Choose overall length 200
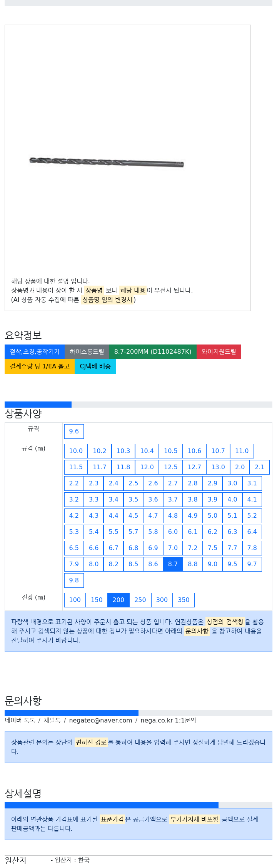Viewport: 277px width, 868px height. (118, 600)
